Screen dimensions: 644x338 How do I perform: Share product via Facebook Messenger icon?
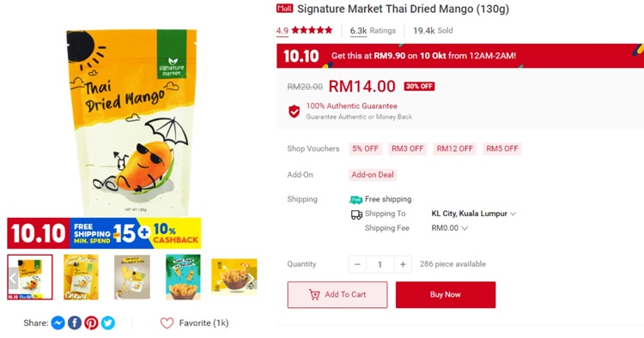click(x=58, y=323)
